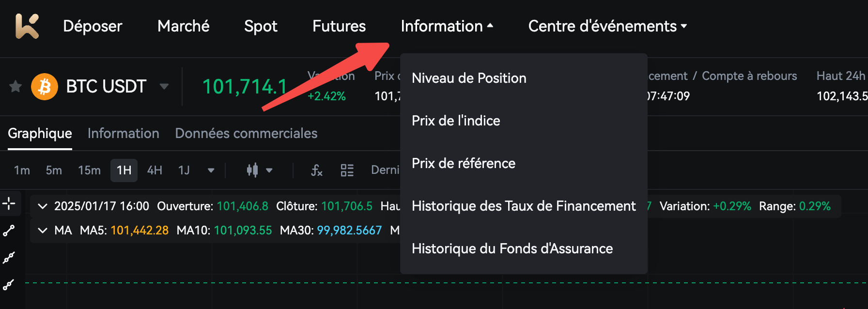Click the grid layout icon in chart toolbar

pos(347,170)
